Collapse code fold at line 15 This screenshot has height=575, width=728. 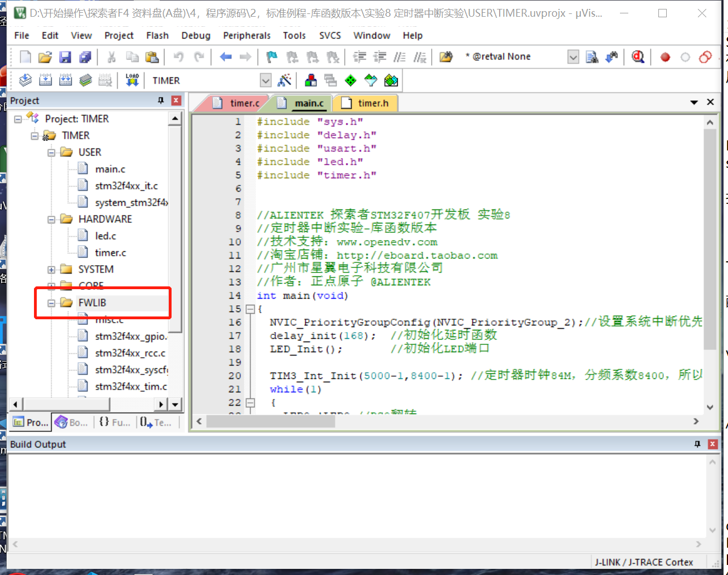point(250,309)
